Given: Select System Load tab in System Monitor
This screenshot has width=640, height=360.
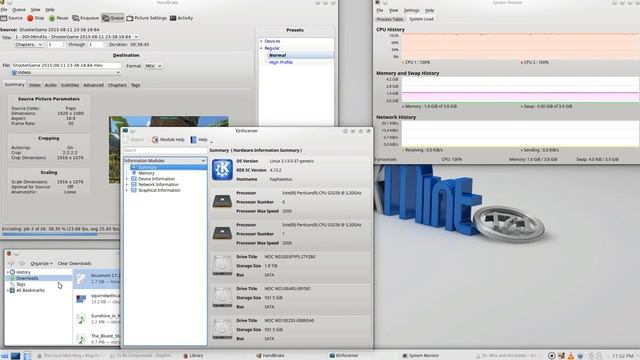Looking at the screenshot, I should [x=421, y=19].
